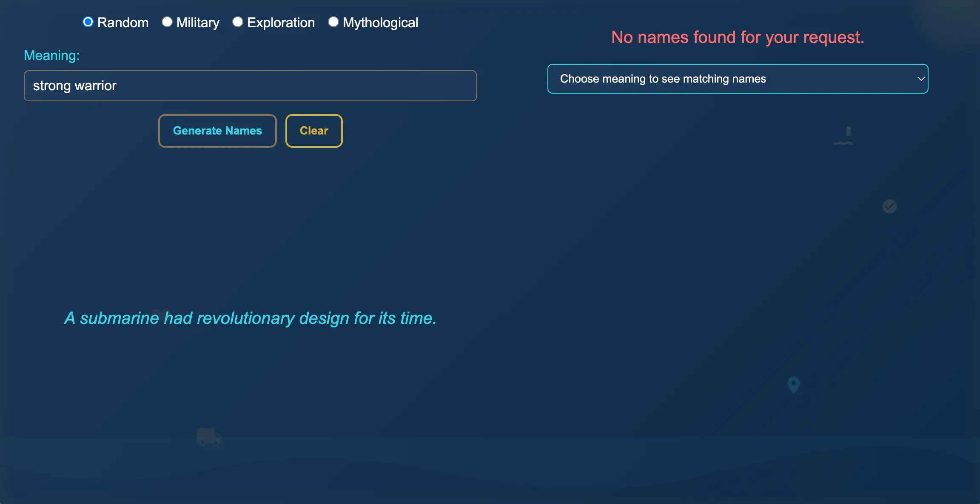Choose the Exploration name category

(238, 22)
